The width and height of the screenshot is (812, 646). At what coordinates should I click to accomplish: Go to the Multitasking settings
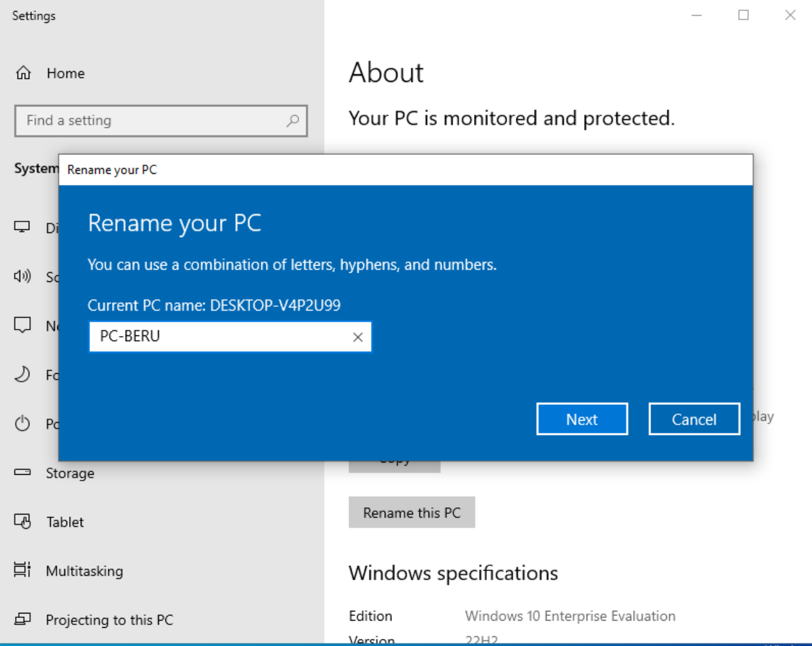click(84, 571)
